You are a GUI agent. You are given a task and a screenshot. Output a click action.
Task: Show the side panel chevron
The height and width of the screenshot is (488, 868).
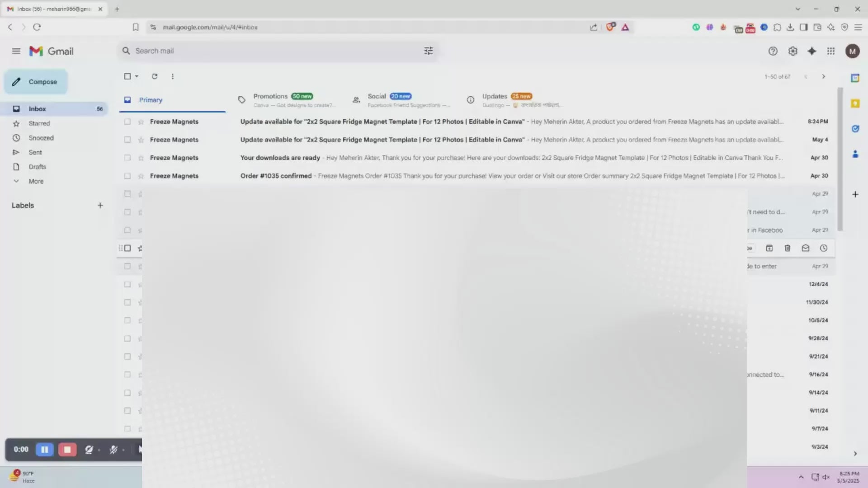tap(855, 453)
